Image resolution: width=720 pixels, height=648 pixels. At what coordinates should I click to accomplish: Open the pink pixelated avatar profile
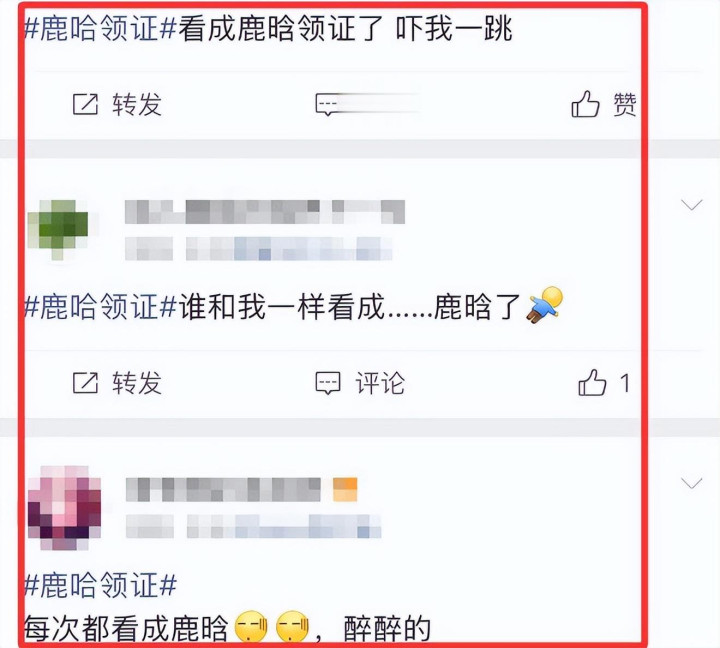click(x=64, y=508)
